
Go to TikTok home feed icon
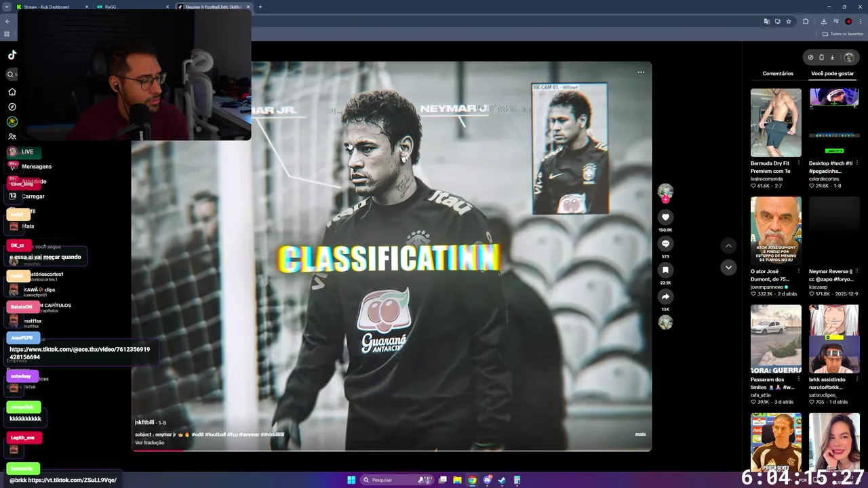(12, 91)
